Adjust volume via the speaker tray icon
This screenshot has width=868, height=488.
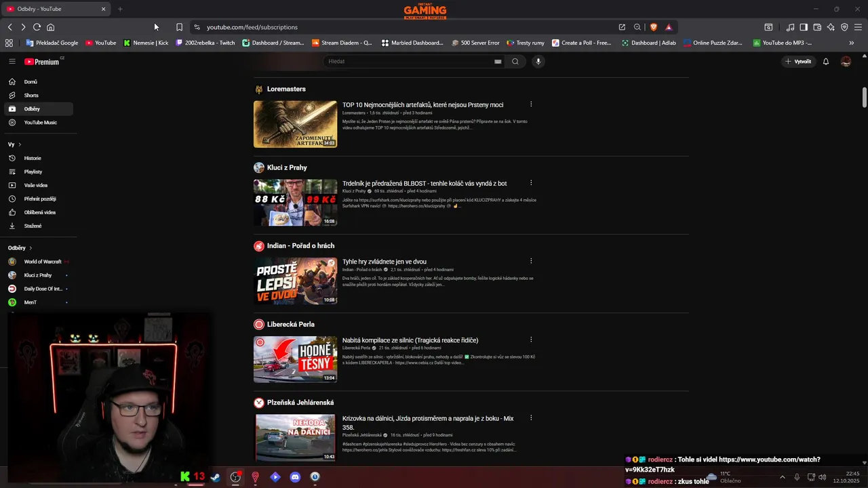pyautogui.click(x=823, y=477)
